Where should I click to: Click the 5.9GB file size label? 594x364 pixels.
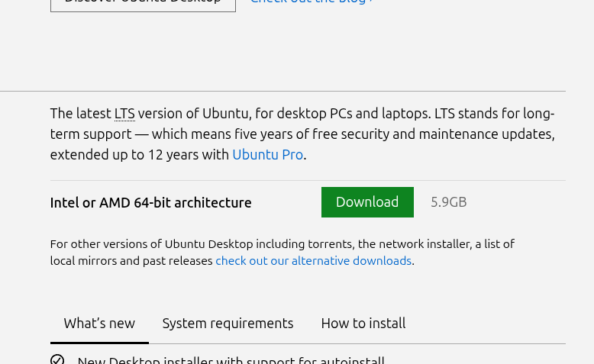point(448,202)
